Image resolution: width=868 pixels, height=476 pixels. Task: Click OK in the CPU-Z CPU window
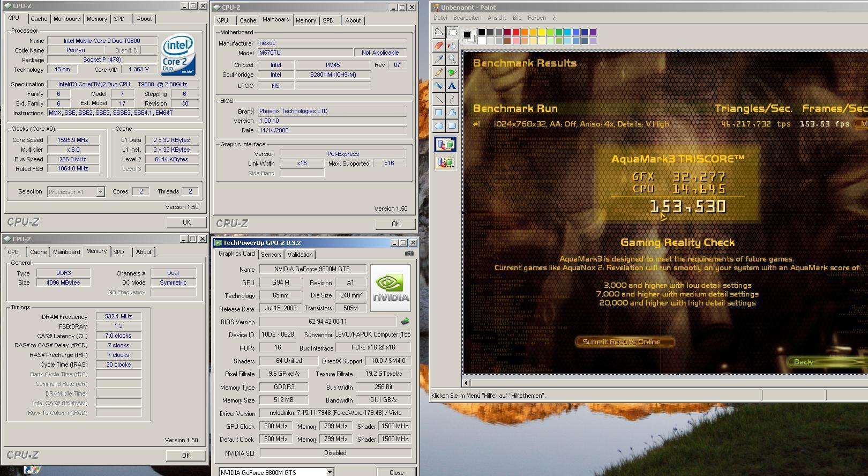186,222
